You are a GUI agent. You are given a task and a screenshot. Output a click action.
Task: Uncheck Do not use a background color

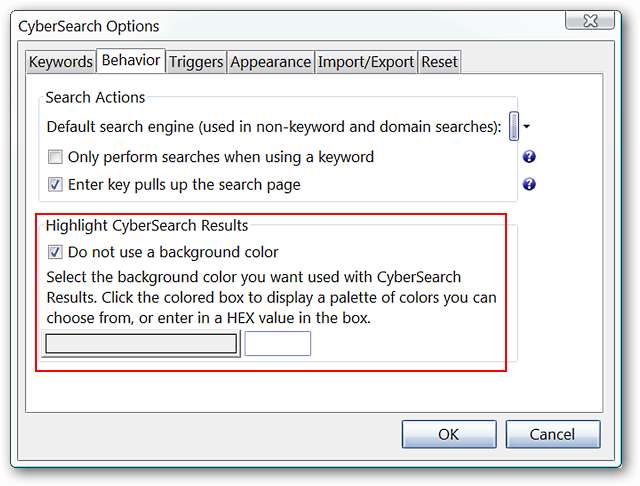(56, 252)
